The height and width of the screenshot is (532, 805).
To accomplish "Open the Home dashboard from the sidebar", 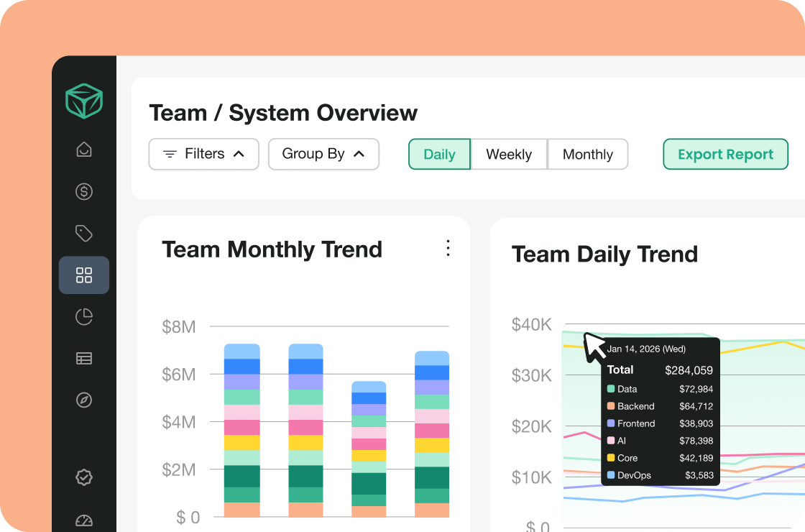I will coord(84,150).
